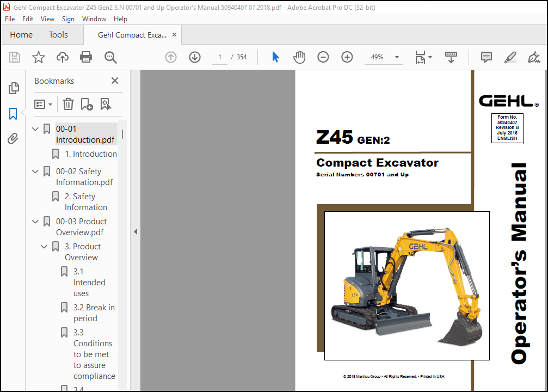Image resolution: width=548 pixels, height=392 pixels.
Task: Zoom out with minus button
Action: pos(323,57)
